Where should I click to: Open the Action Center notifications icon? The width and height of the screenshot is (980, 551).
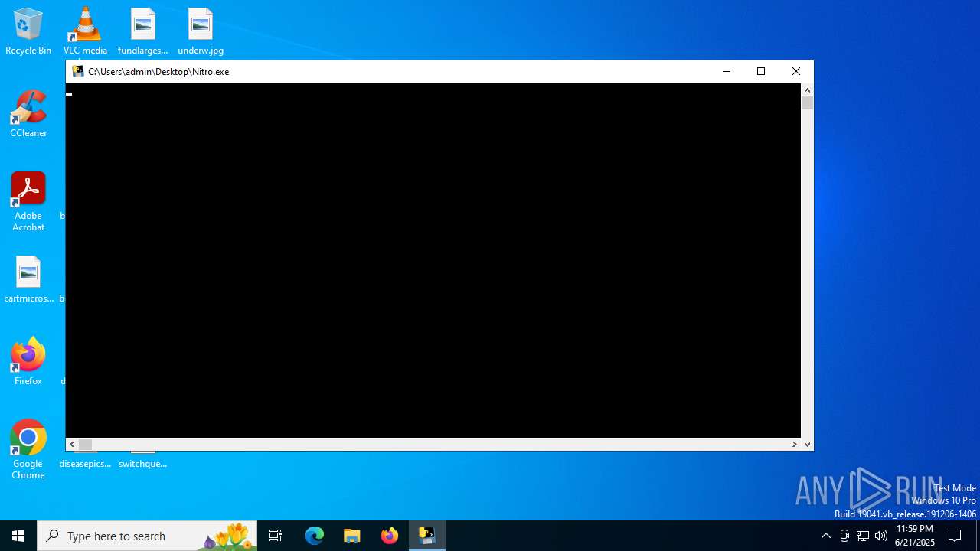pos(955,536)
